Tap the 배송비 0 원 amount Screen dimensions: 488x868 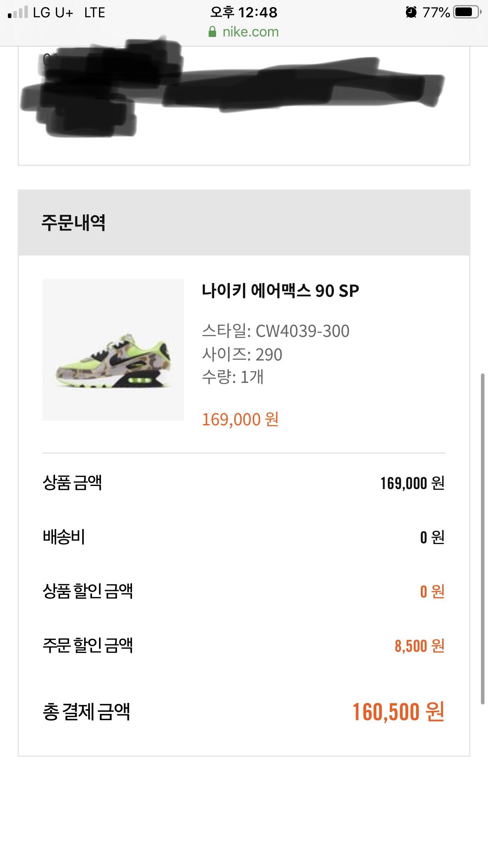coord(432,537)
